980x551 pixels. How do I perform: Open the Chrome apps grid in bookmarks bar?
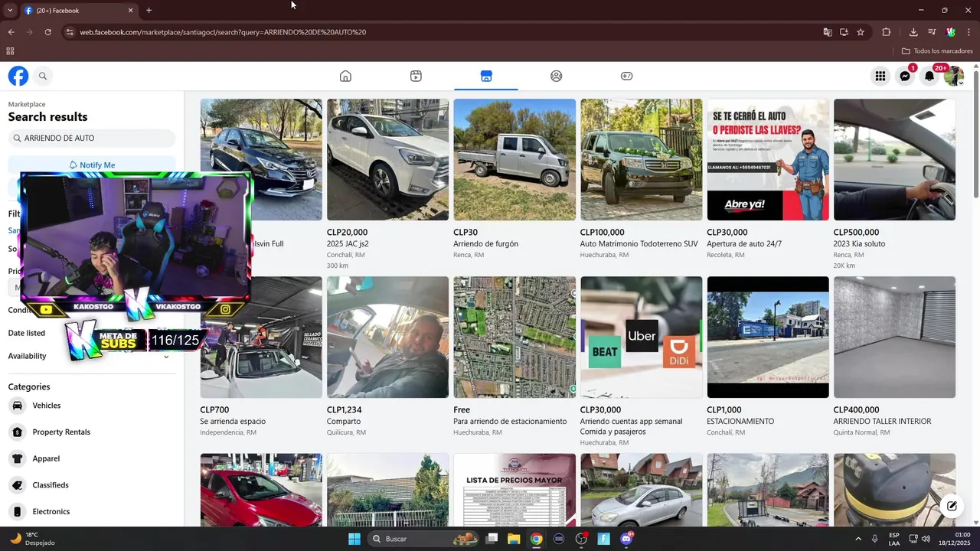click(x=10, y=51)
